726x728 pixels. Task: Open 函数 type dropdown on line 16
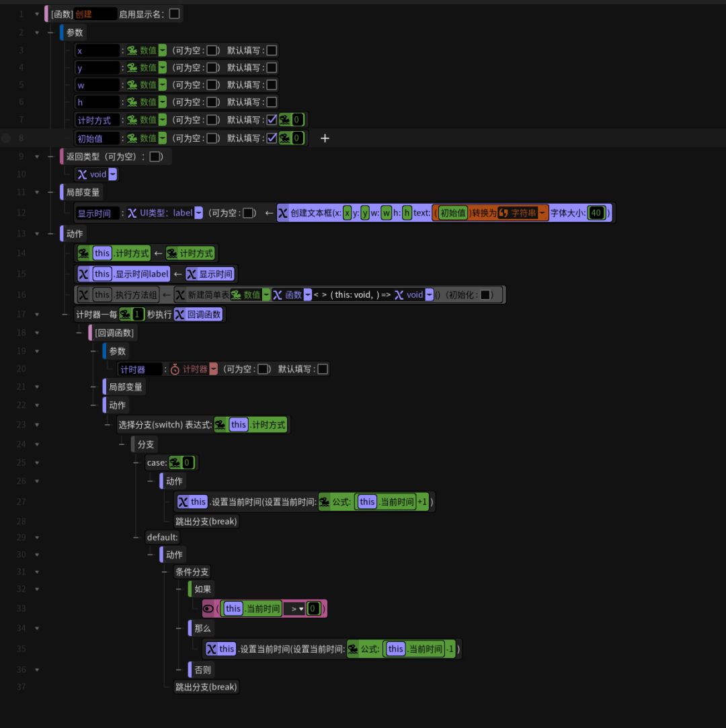click(x=308, y=295)
